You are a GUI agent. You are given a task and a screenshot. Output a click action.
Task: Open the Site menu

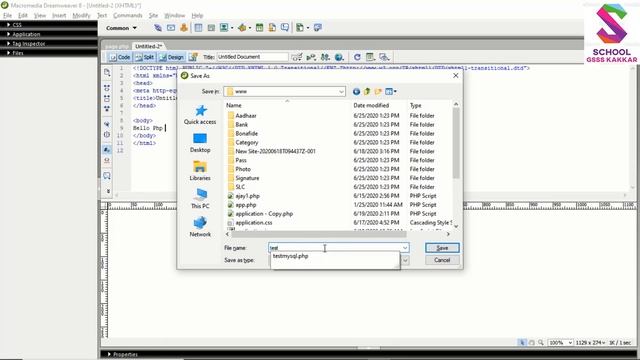point(153,16)
